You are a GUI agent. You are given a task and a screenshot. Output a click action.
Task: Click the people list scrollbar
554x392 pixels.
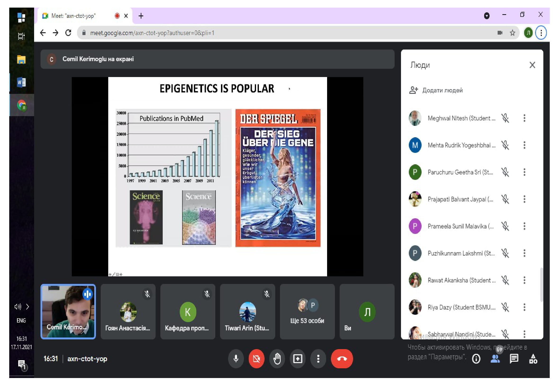pyautogui.click(x=541, y=285)
